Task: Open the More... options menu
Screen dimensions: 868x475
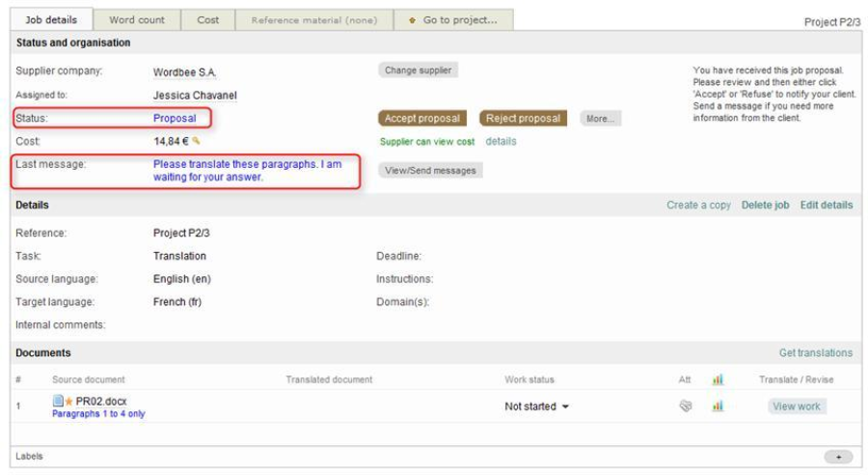Action: 600,119
